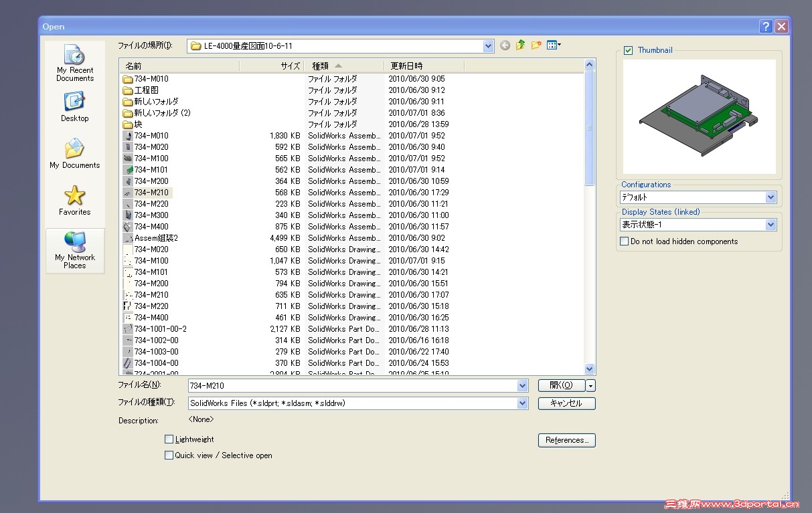Select 734-M220 drawing file icon
Viewport: 812px width, 513px height.
[128, 306]
